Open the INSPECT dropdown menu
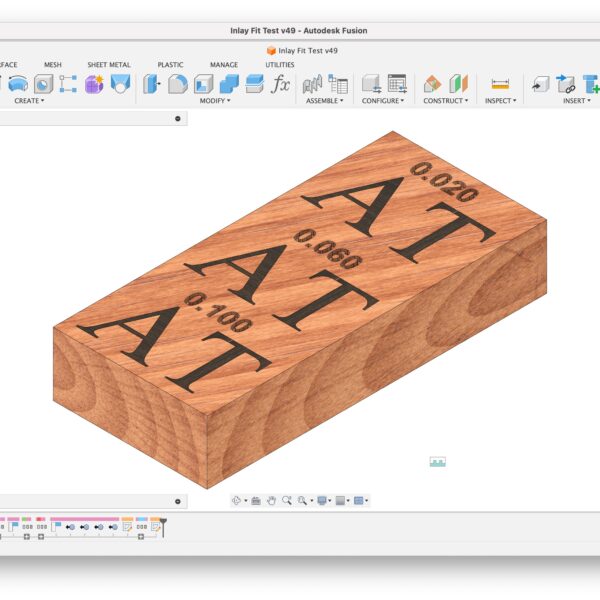This screenshot has height=600, width=600. coord(498,101)
